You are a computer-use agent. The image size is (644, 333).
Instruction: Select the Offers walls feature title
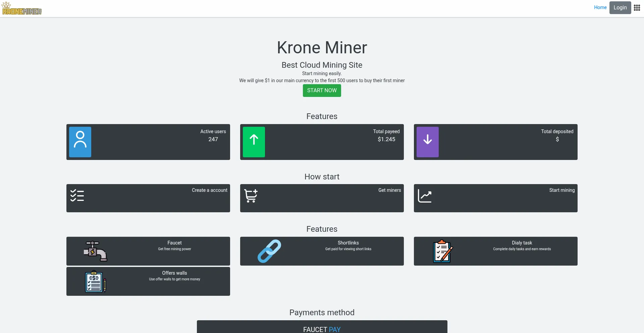(174, 273)
